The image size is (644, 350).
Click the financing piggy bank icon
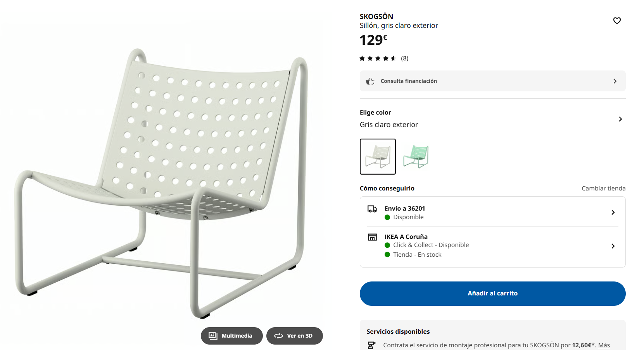[370, 81]
